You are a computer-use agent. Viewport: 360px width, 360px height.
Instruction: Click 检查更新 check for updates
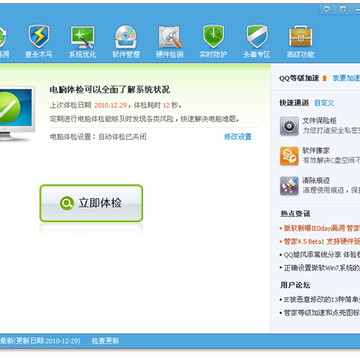point(105,341)
